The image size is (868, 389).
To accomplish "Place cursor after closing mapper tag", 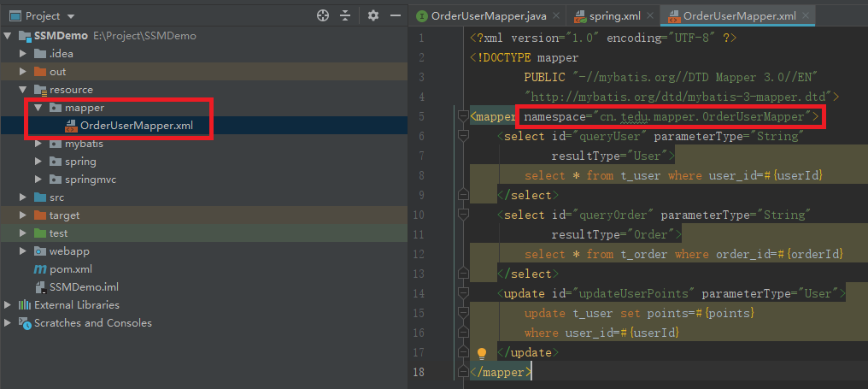I will pyautogui.click(x=531, y=373).
